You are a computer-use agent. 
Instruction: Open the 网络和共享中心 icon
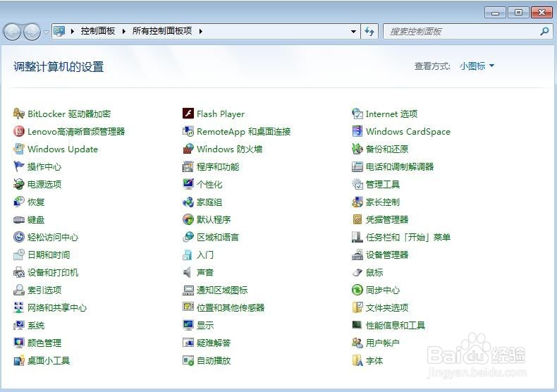(19, 307)
